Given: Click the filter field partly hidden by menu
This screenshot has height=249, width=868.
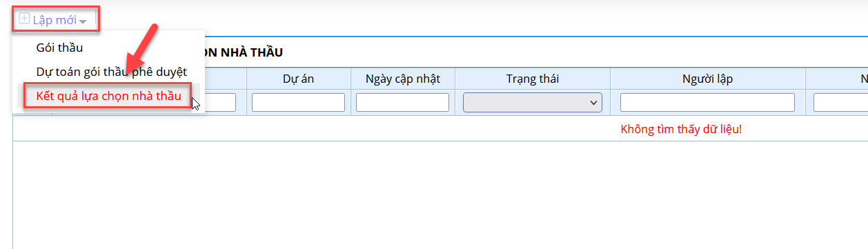Looking at the screenshot, I should 220,102.
